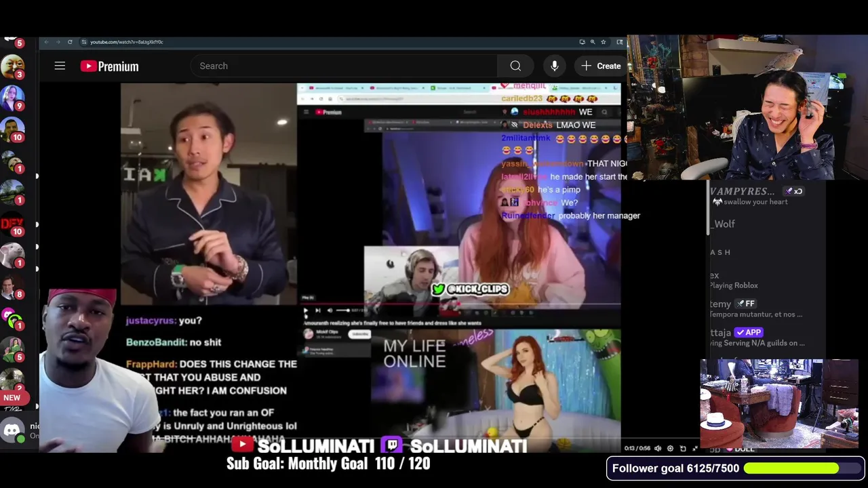Select the youtube.com address bar URL
The width and height of the screenshot is (868, 488).
(x=127, y=42)
